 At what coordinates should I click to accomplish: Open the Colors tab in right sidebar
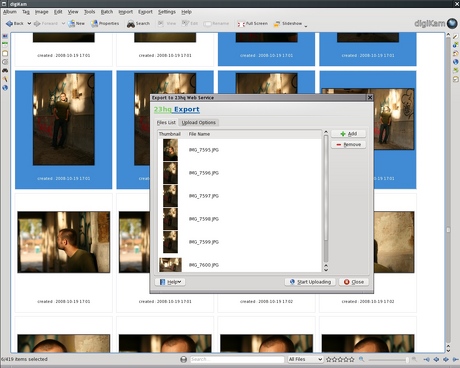(456, 53)
